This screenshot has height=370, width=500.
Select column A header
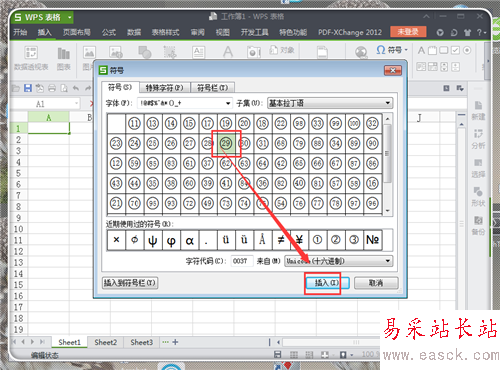(x=49, y=117)
